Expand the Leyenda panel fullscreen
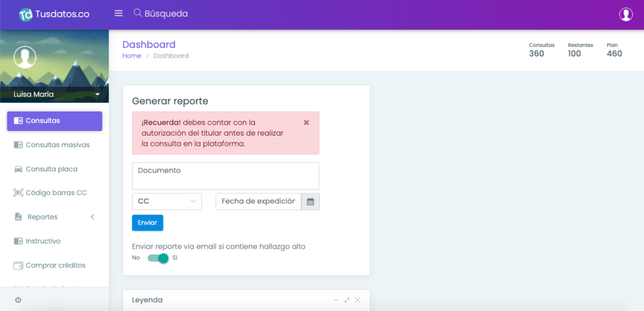The height and width of the screenshot is (311, 644). [x=347, y=300]
